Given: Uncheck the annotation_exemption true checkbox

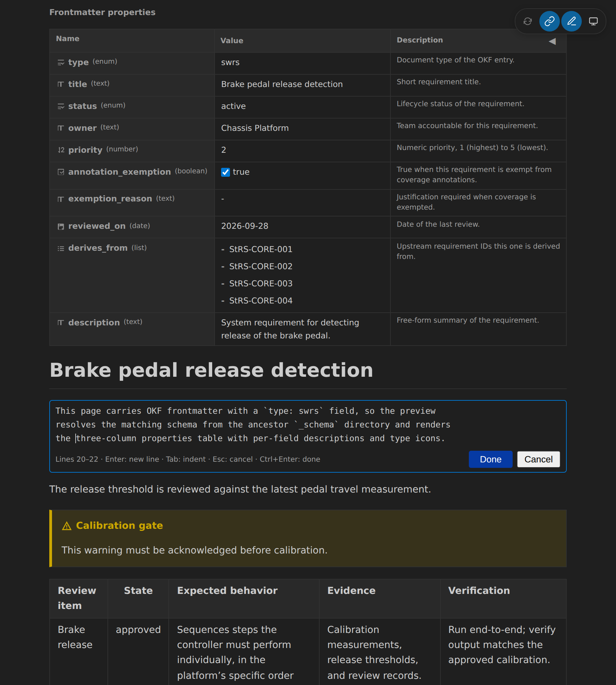Looking at the screenshot, I should 225,172.
